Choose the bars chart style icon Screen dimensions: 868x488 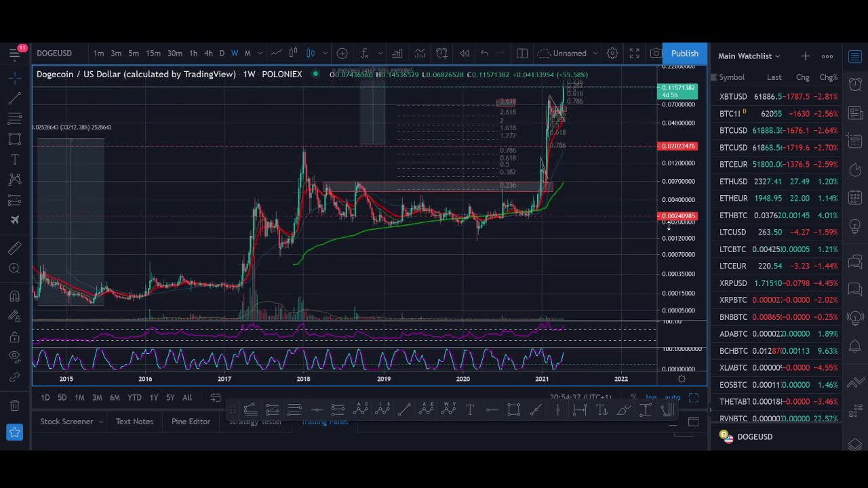pos(294,54)
